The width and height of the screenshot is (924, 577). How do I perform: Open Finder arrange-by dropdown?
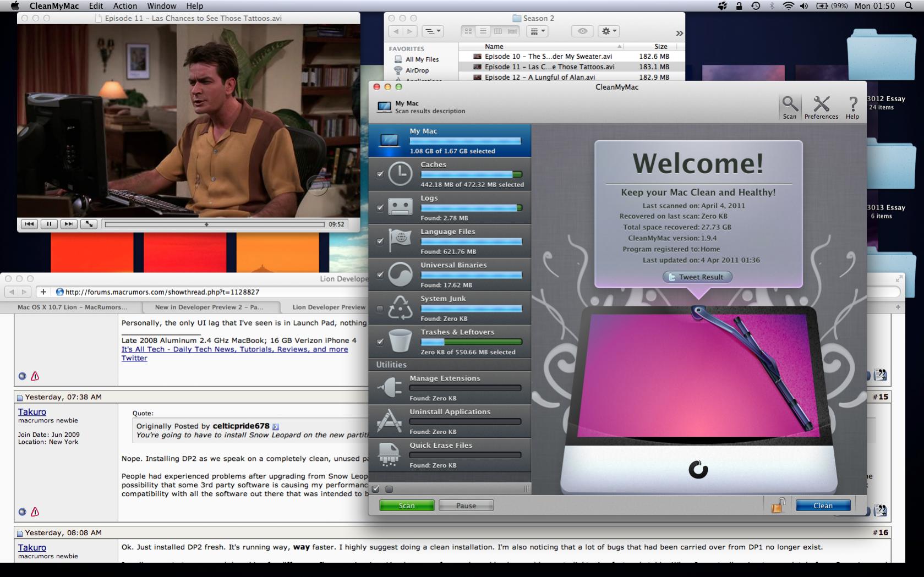(x=432, y=31)
